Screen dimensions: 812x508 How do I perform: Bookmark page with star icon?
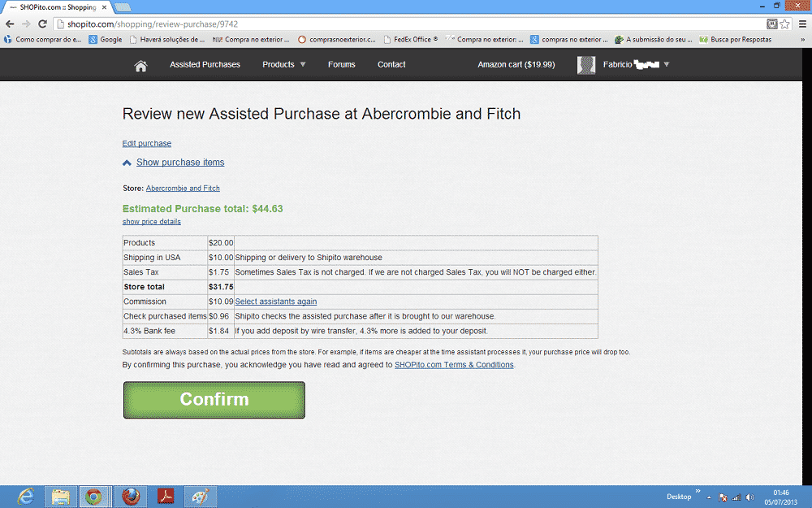click(x=785, y=24)
